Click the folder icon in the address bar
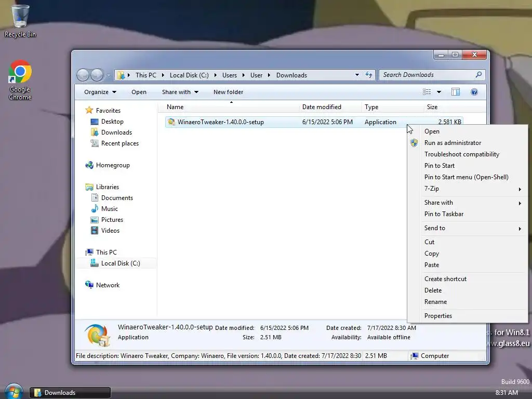This screenshot has width=532, height=399. pyautogui.click(x=121, y=75)
